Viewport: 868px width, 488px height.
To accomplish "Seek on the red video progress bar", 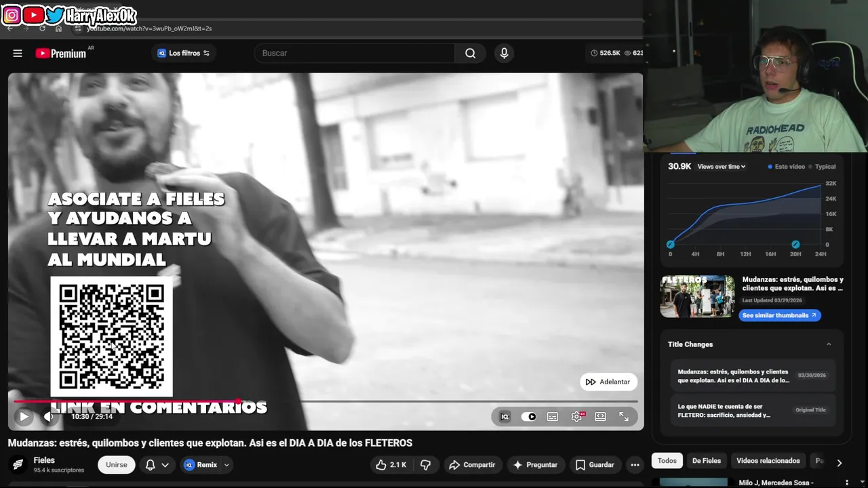I will 325,401.
